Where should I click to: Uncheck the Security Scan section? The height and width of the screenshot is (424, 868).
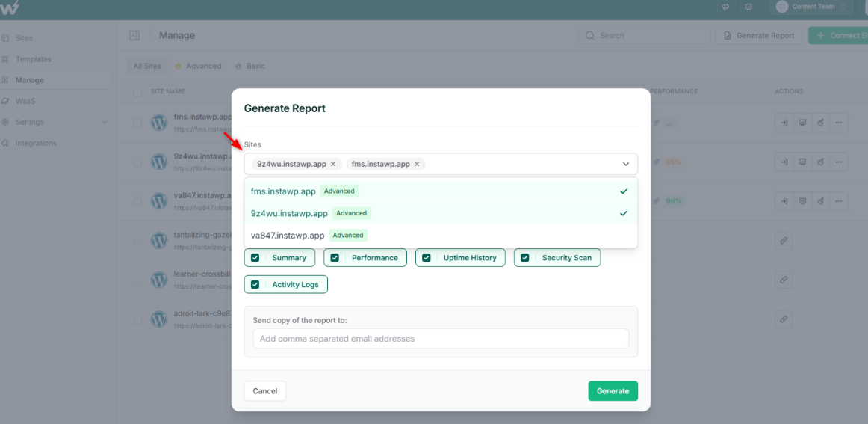525,258
